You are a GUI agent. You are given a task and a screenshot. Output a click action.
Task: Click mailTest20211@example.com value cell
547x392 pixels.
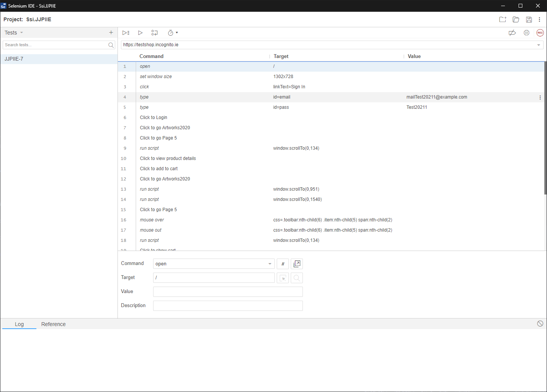point(437,97)
